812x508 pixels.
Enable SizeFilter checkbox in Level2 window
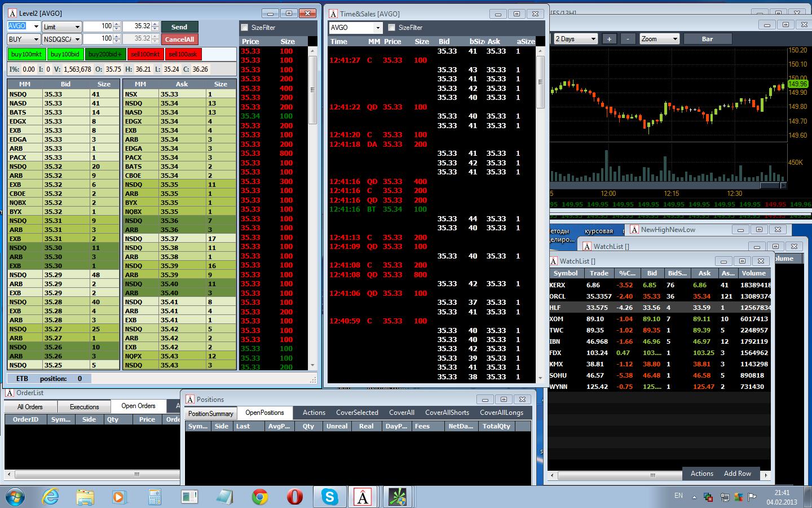245,27
